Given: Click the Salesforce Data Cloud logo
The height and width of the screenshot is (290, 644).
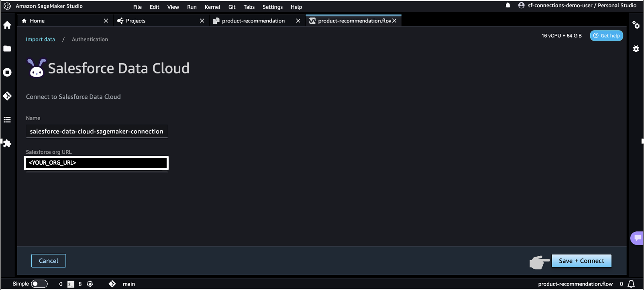Looking at the screenshot, I should (36, 67).
